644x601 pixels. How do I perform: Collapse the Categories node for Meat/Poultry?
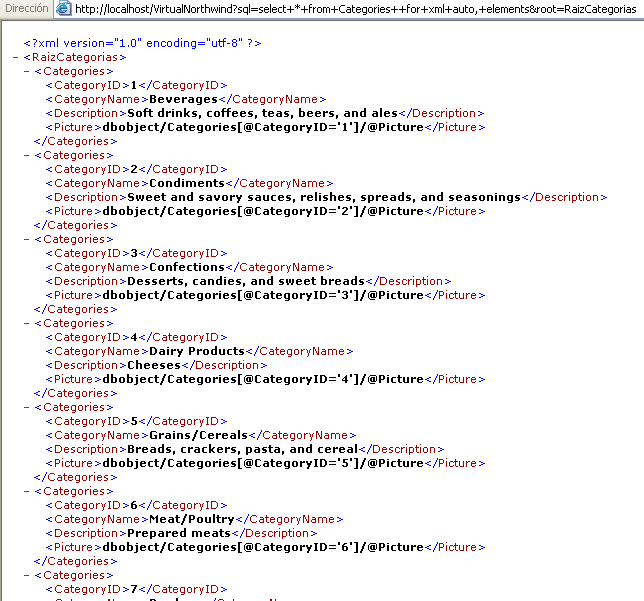point(27,491)
